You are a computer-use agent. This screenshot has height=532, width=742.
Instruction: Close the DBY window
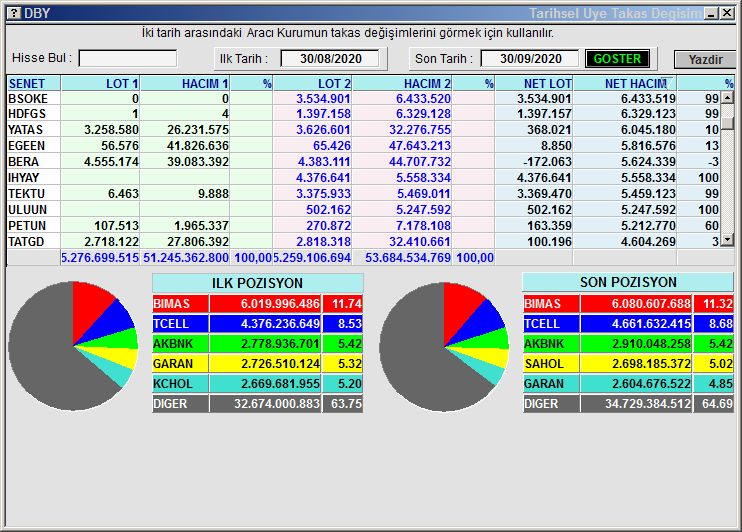[727, 13]
